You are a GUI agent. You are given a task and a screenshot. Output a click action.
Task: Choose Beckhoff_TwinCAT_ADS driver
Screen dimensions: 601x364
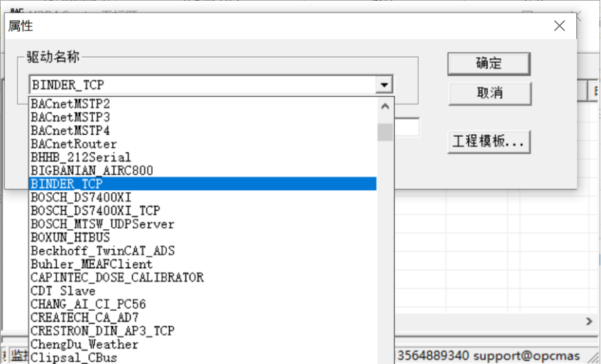click(x=202, y=250)
